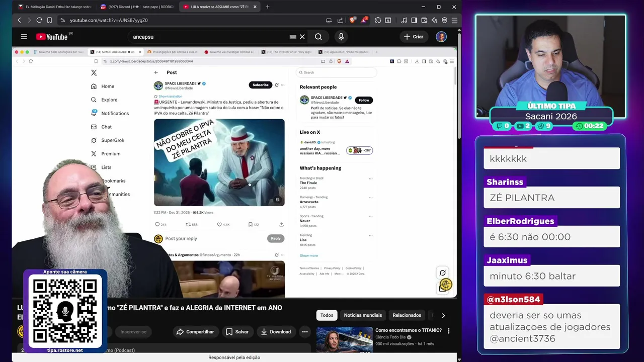Screen dimensions: 644x362
Task: Open the Ciência Todo Dia channel link
Action: (391, 337)
